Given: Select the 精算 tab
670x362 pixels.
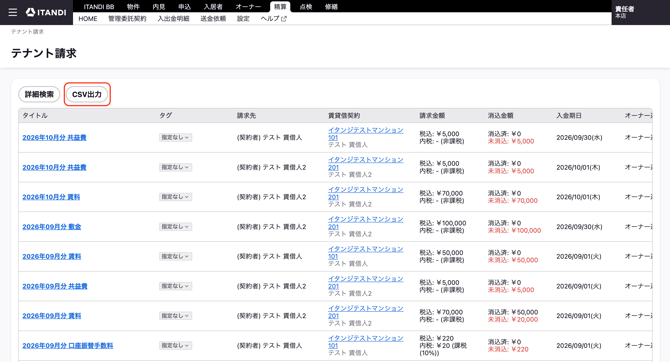Looking at the screenshot, I should tap(280, 6).
